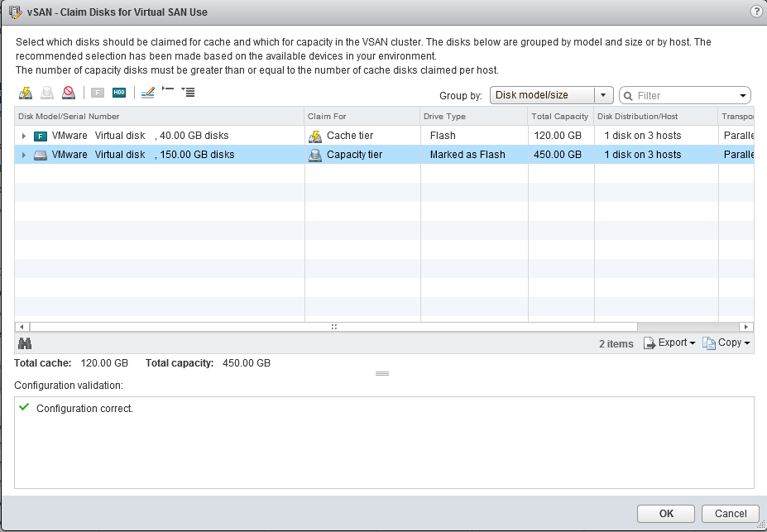The width and height of the screenshot is (767, 532).
Task: Expand the 40.00 GB disks group
Action: click(23, 136)
